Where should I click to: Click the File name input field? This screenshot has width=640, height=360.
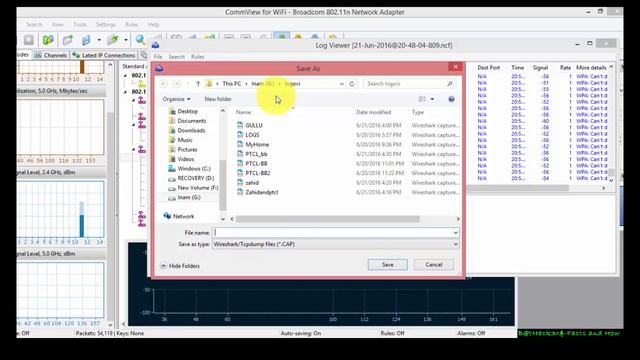coord(336,233)
